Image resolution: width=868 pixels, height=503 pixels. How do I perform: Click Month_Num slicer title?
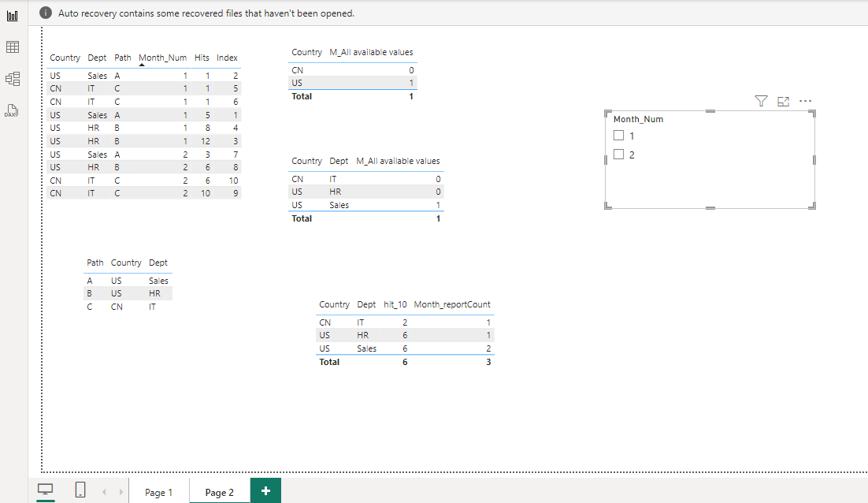pyautogui.click(x=638, y=119)
